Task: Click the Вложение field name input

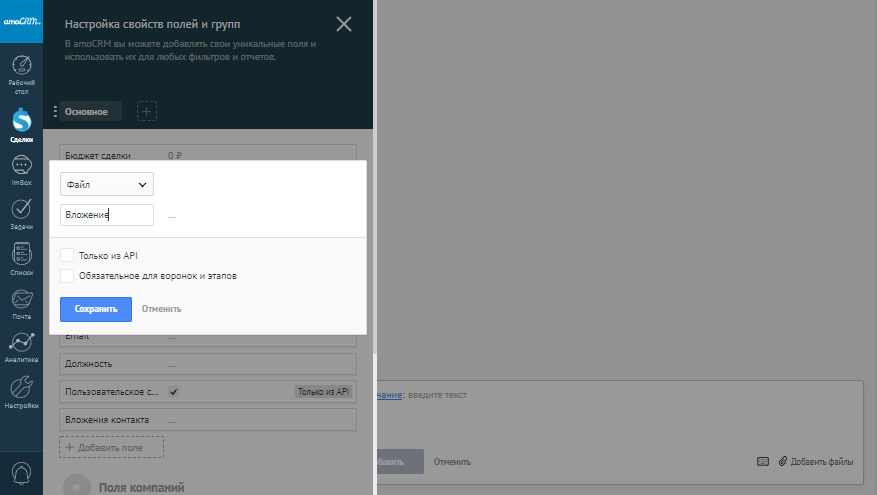Action: tap(106, 214)
